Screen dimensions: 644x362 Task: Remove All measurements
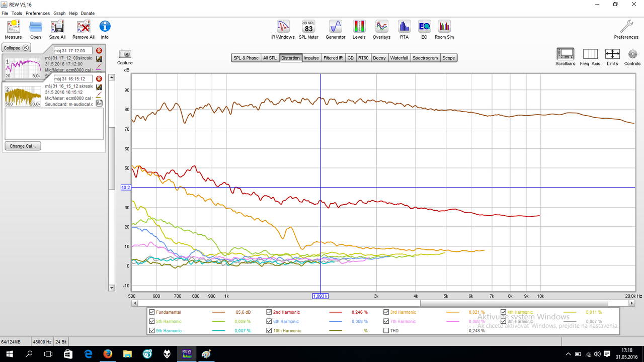coord(83,30)
